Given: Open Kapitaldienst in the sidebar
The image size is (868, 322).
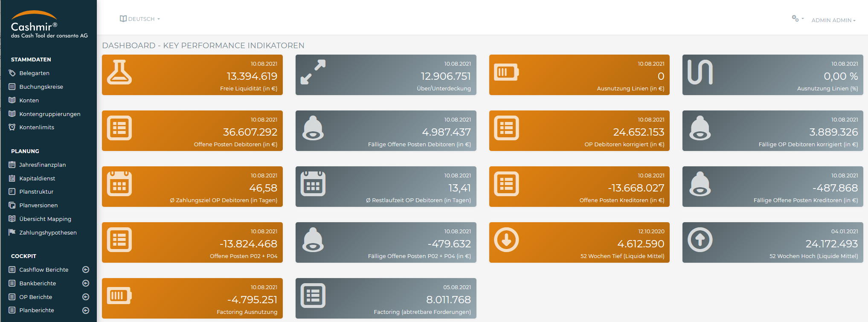Looking at the screenshot, I should click(37, 178).
